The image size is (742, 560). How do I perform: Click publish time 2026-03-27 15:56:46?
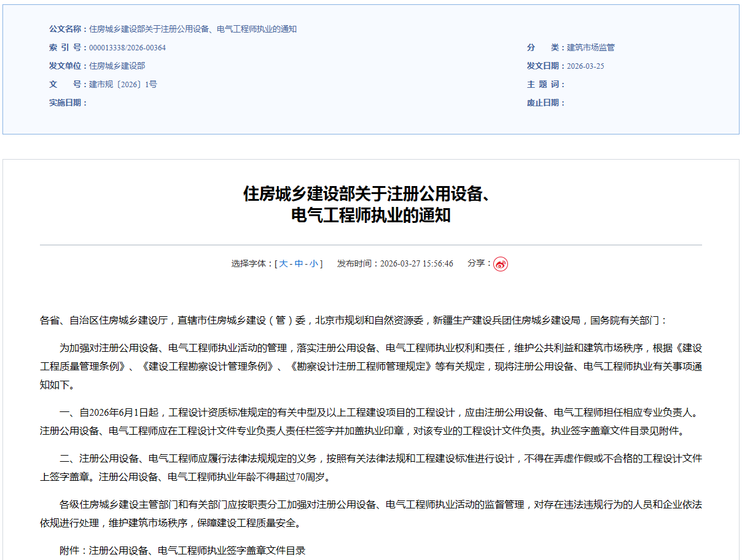coord(416,264)
